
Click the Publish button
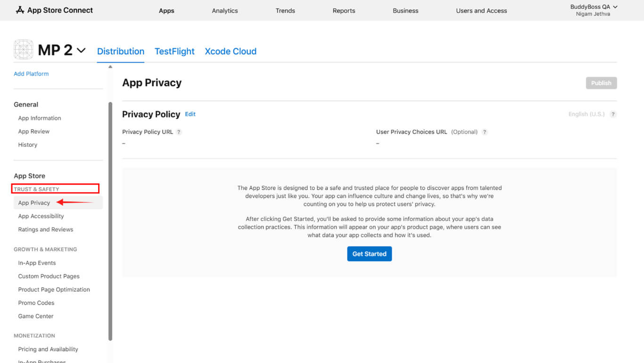tap(601, 83)
